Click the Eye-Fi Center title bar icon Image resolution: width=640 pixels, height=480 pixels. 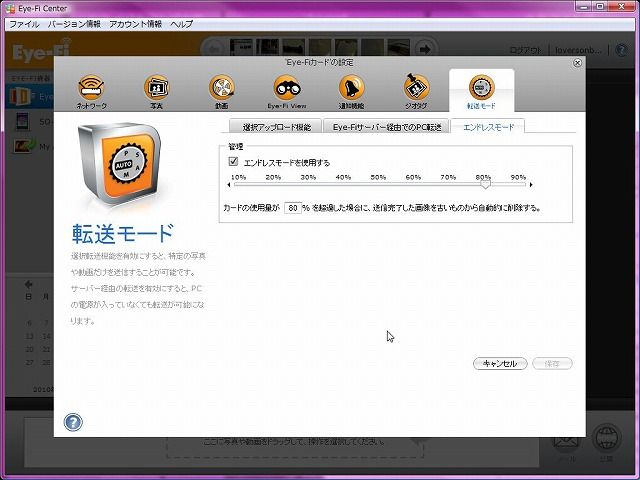[11, 8]
